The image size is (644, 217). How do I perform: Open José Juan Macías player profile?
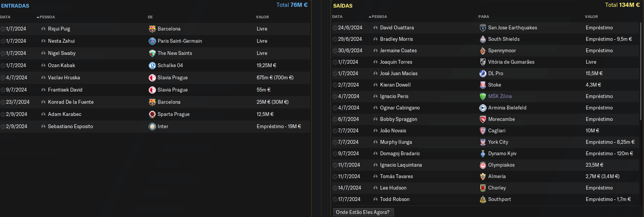[399, 73]
